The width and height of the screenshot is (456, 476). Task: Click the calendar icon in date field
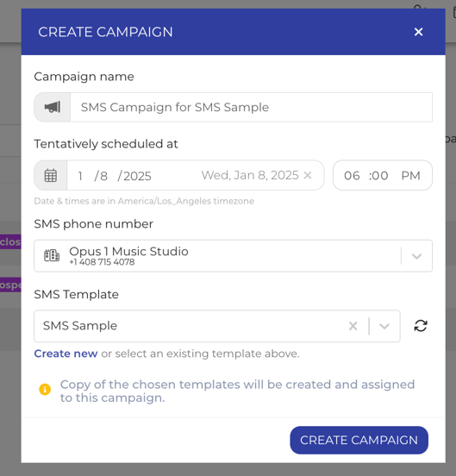tap(51, 175)
